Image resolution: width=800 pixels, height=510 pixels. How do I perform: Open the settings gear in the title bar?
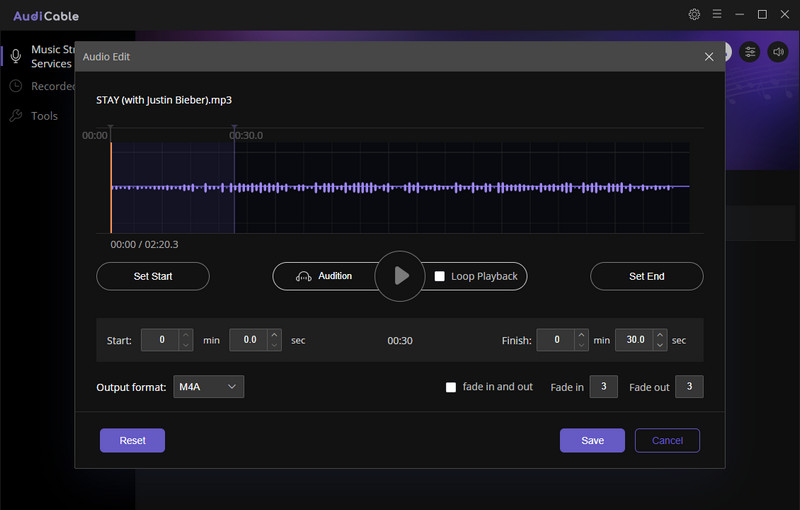pyautogui.click(x=694, y=14)
